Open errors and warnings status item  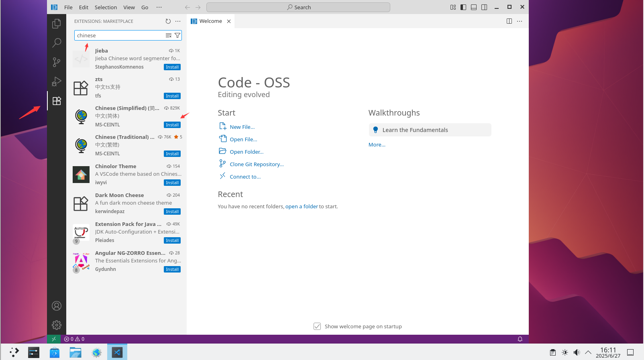[74, 339]
